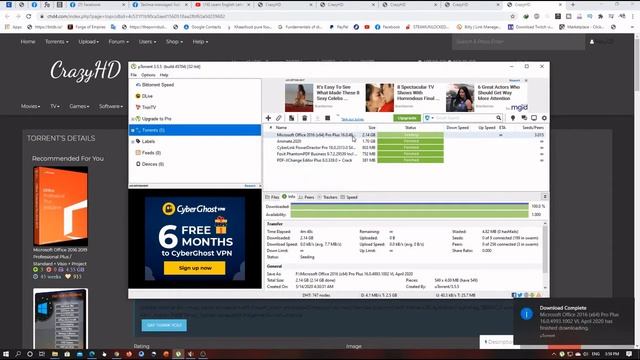The image size is (640, 360).
Task: Open uTorrent Help menu
Action: click(164, 75)
